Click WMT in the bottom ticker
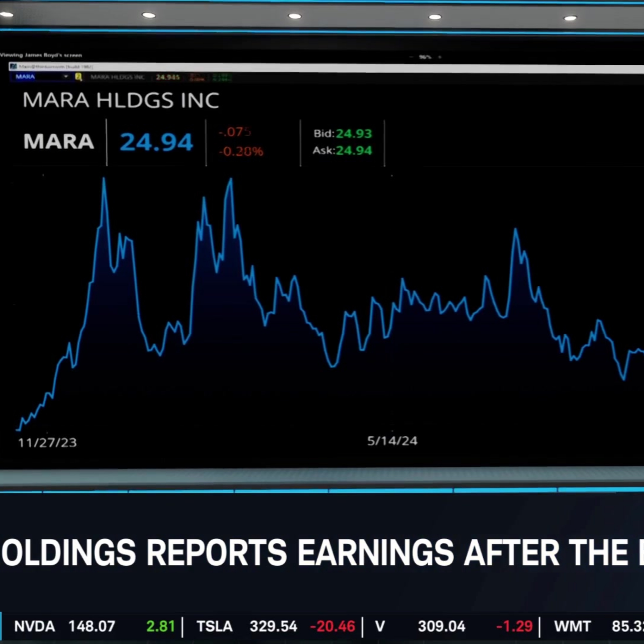 572,626
